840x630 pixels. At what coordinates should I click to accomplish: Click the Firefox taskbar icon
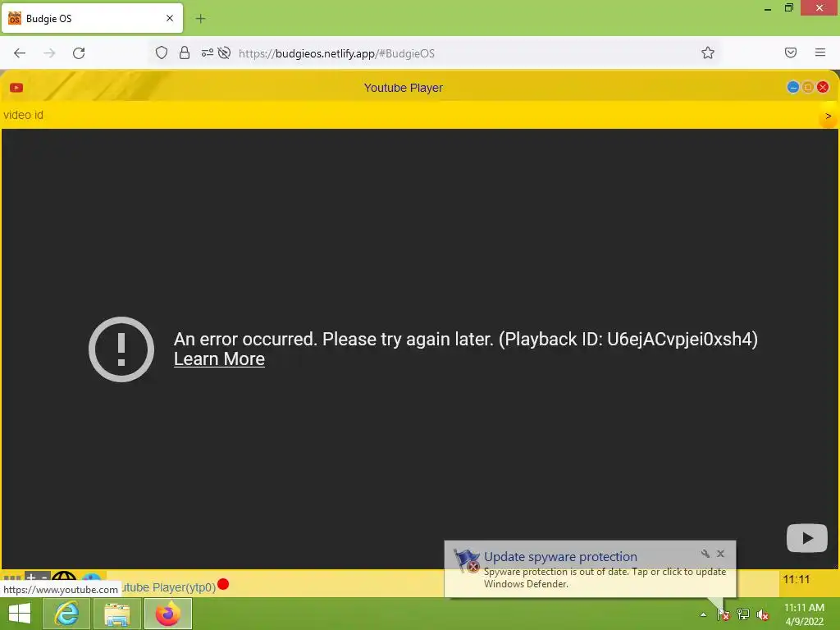pos(168,614)
